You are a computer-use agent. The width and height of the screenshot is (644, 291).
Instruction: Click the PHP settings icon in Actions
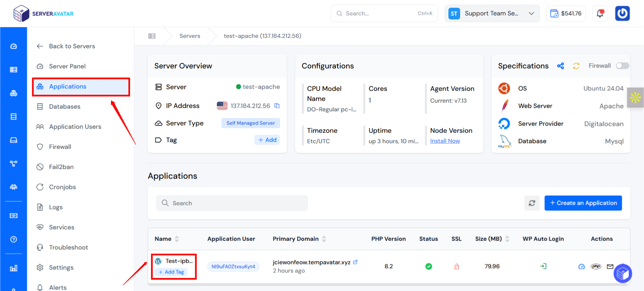point(596,266)
